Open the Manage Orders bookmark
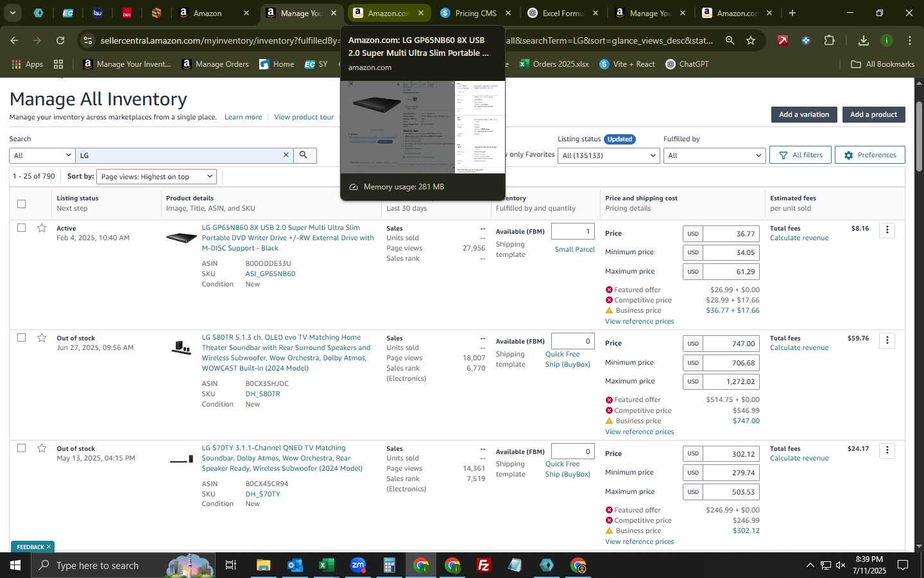 [x=215, y=64]
